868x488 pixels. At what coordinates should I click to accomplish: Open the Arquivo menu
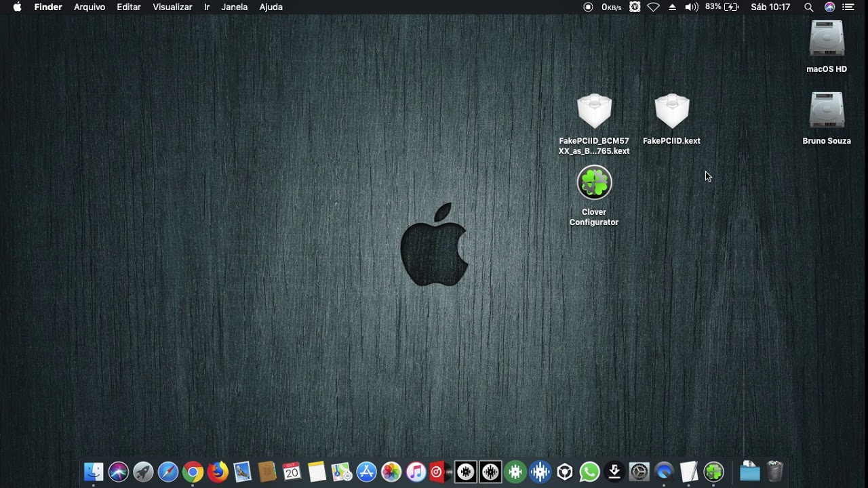[x=90, y=7]
